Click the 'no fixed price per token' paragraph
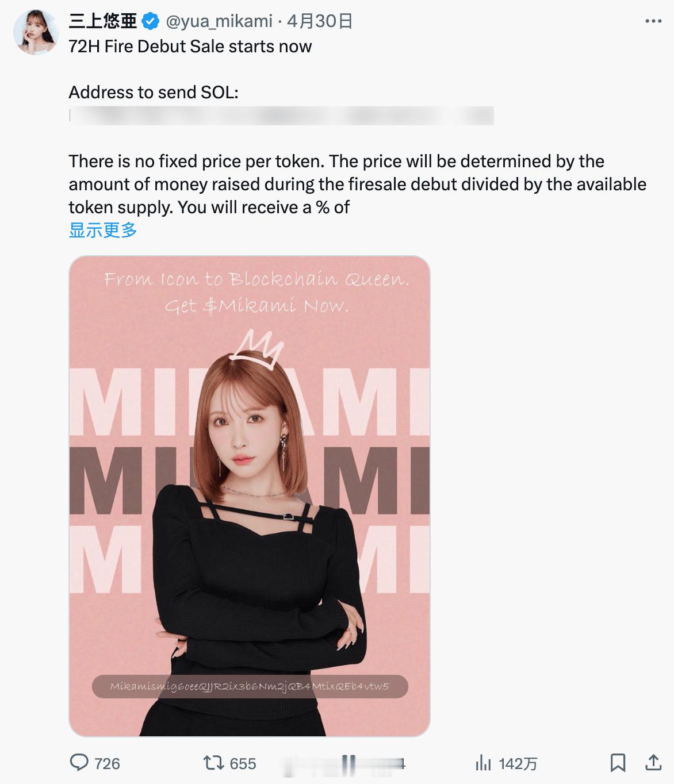The width and height of the screenshot is (674, 784). (x=357, y=184)
